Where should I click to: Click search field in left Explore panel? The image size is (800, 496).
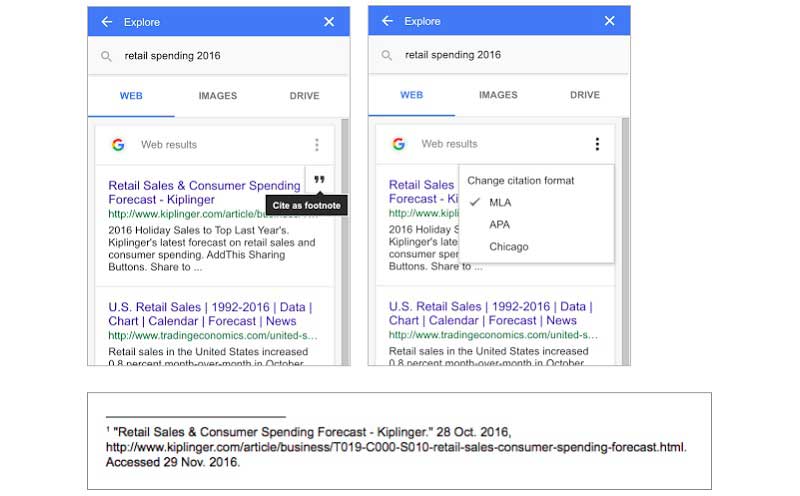click(218, 56)
